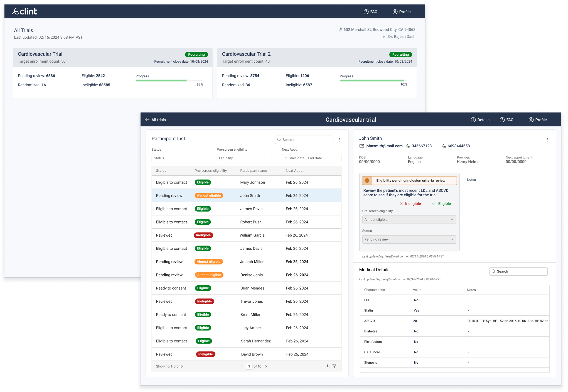The image size is (568, 392).
Task: Click the filter funnel icon
Action: 334,366
